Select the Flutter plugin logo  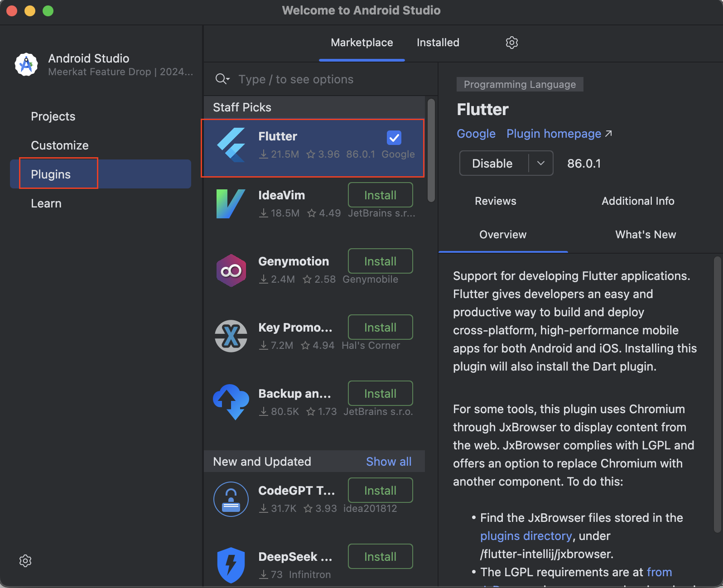click(231, 145)
